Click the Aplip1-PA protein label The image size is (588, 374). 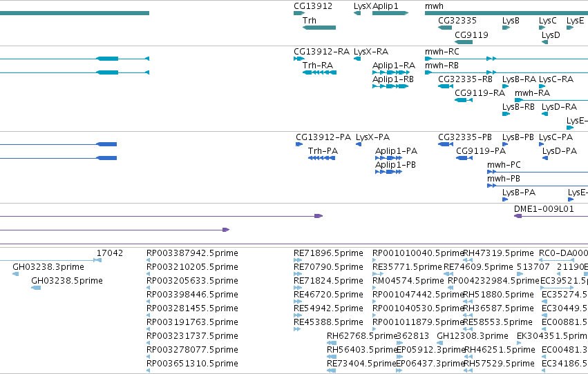396,151
